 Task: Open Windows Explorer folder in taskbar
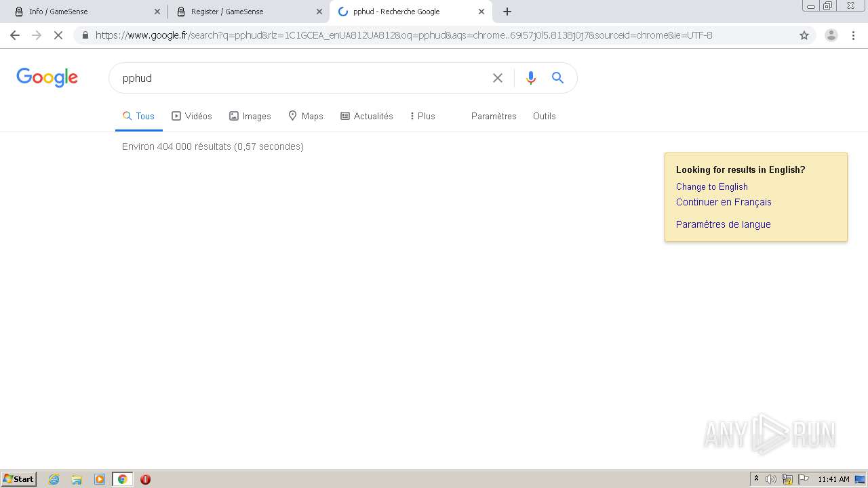77,479
